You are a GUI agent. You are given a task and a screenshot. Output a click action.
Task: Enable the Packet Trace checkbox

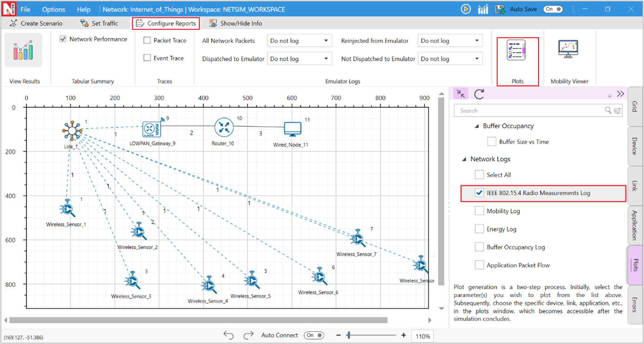click(x=147, y=40)
